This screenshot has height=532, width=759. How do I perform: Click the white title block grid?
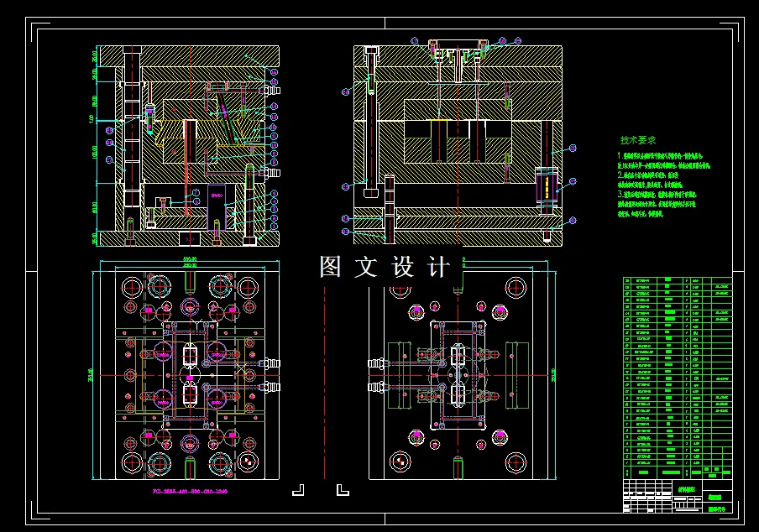678,496
